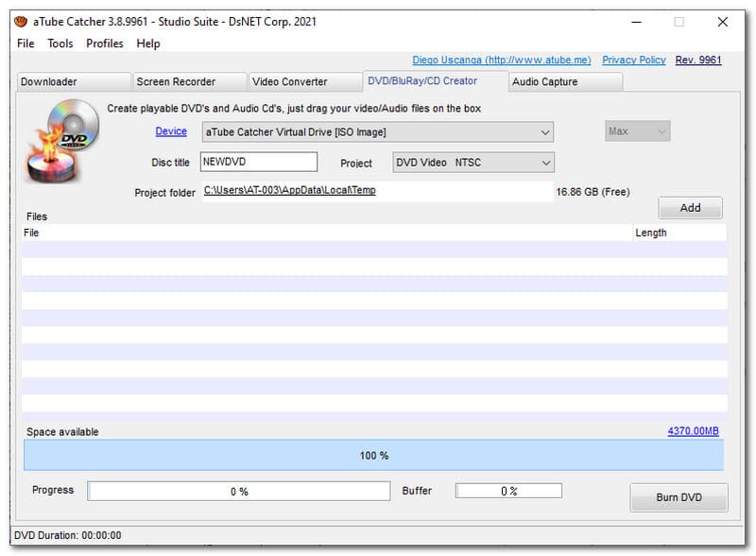Open the Help menu
The height and width of the screenshot is (556, 756).
pyautogui.click(x=148, y=43)
